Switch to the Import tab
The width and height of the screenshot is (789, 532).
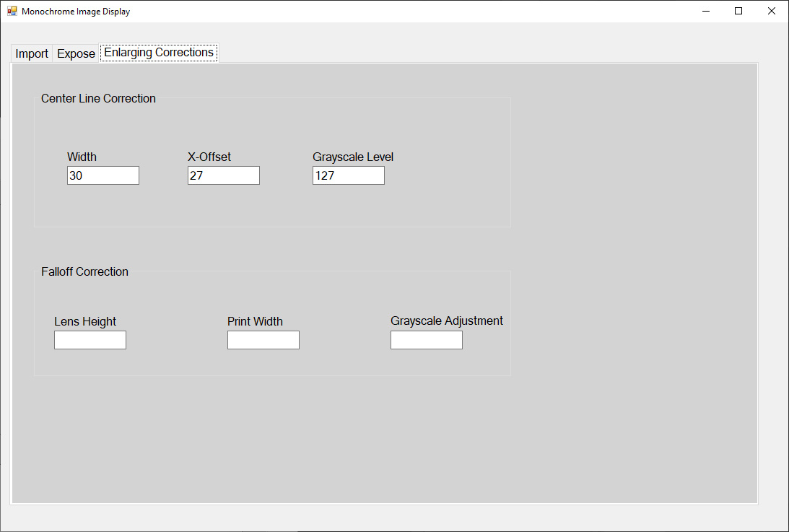32,54
